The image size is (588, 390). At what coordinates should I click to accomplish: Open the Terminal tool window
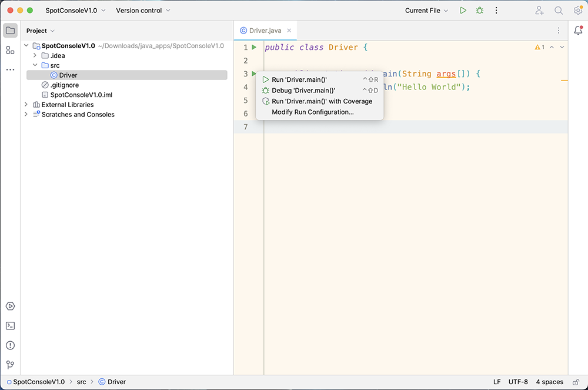tap(10, 326)
